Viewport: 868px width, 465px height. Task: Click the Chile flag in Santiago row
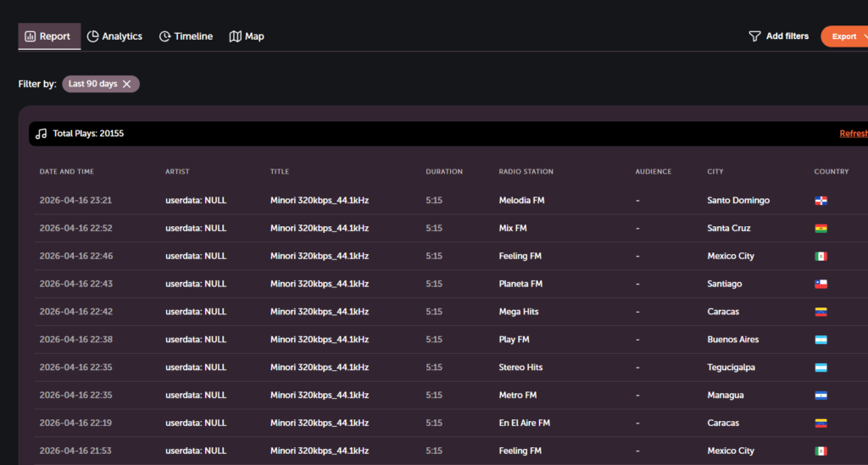[821, 285]
